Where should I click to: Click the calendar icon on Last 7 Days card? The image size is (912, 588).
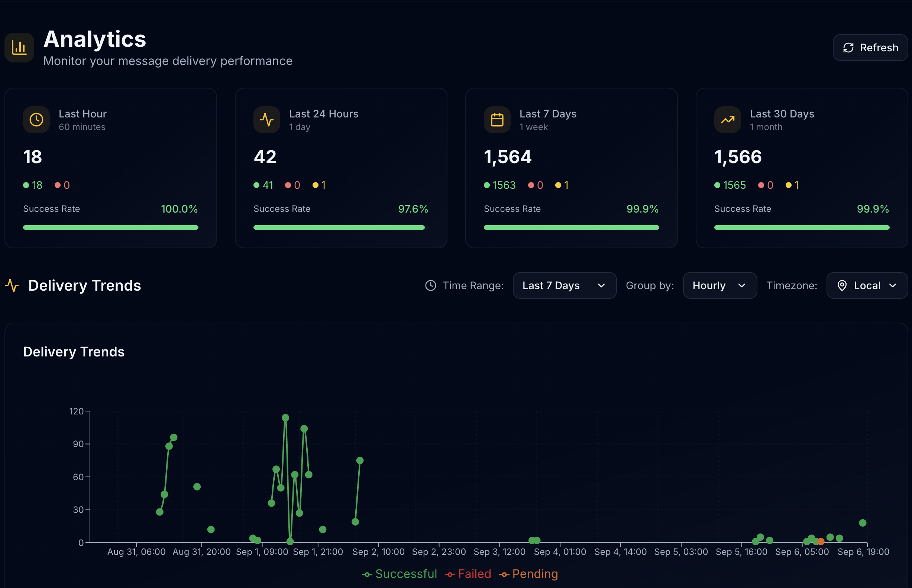coord(497,120)
